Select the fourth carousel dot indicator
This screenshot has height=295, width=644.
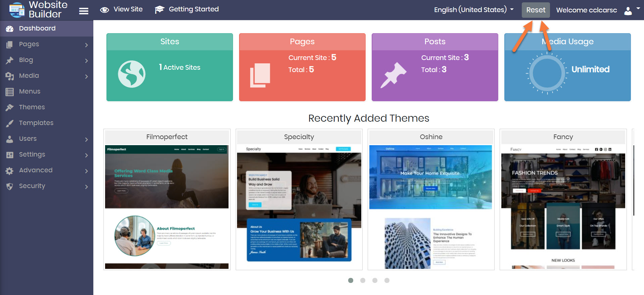(x=387, y=280)
